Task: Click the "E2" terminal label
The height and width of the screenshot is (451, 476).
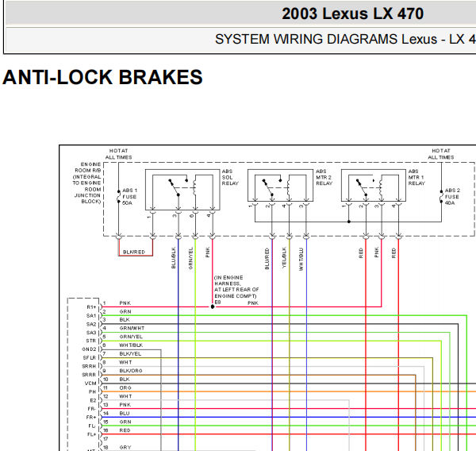Action: coord(93,400)
